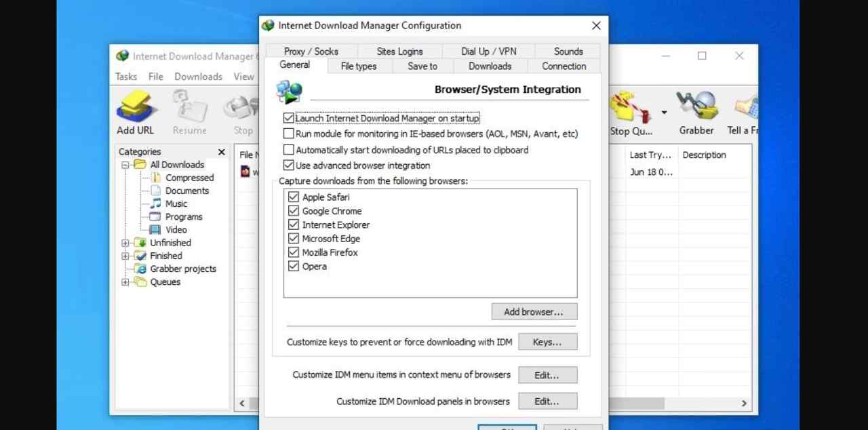This screenshot has width=868, height=430.
Task: Click the All Downloads folder icon
Action: click(140, 164)
